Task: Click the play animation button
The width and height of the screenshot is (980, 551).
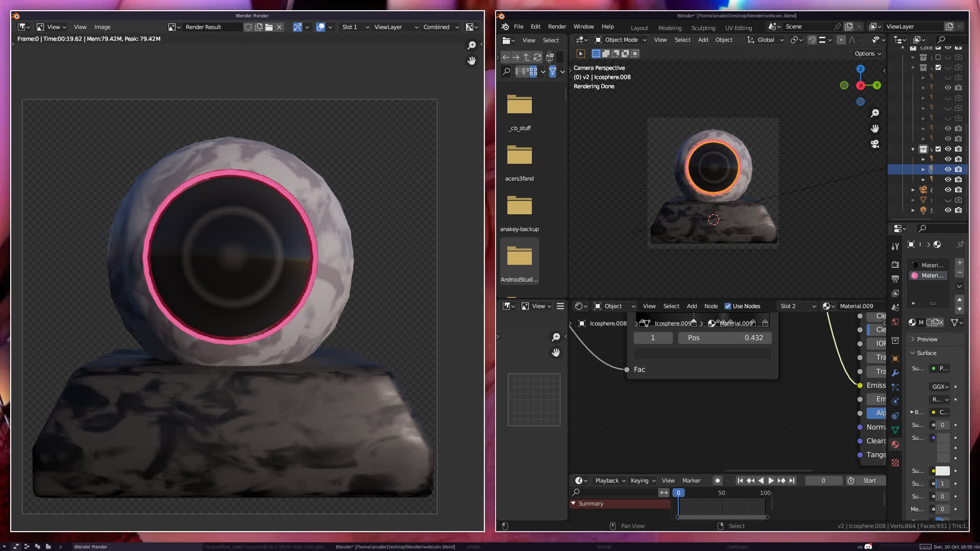Action: (771, 481)
